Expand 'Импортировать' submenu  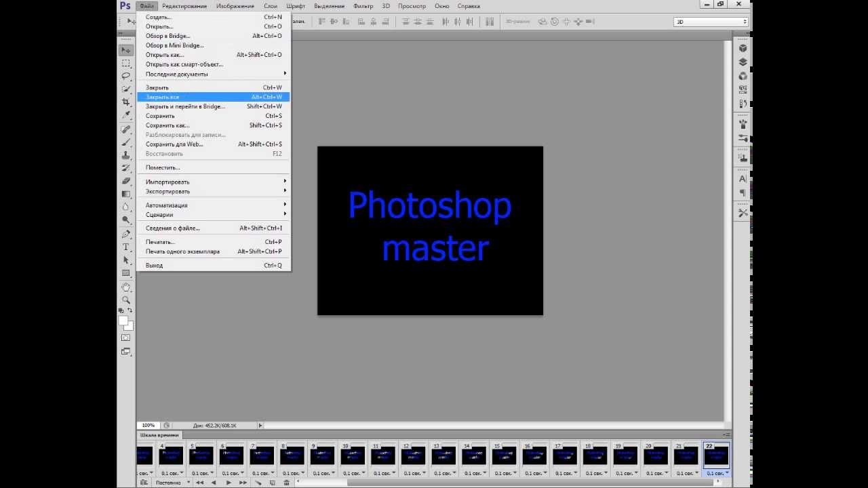pos(214,182)
